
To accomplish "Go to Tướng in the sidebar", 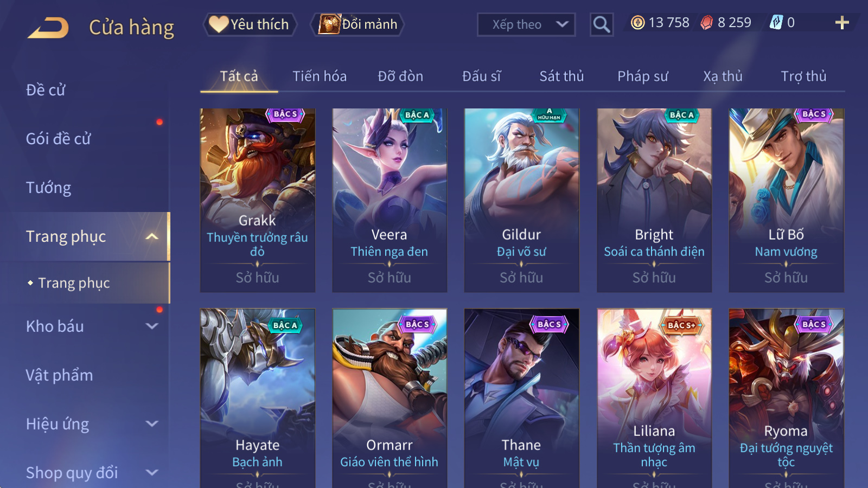I will click(x=48, y=188).
